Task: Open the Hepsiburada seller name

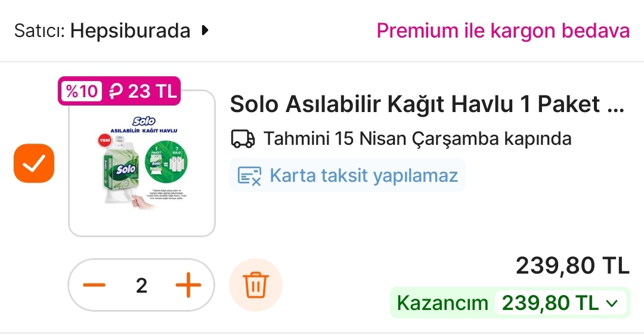Action: tap(130, 31)
